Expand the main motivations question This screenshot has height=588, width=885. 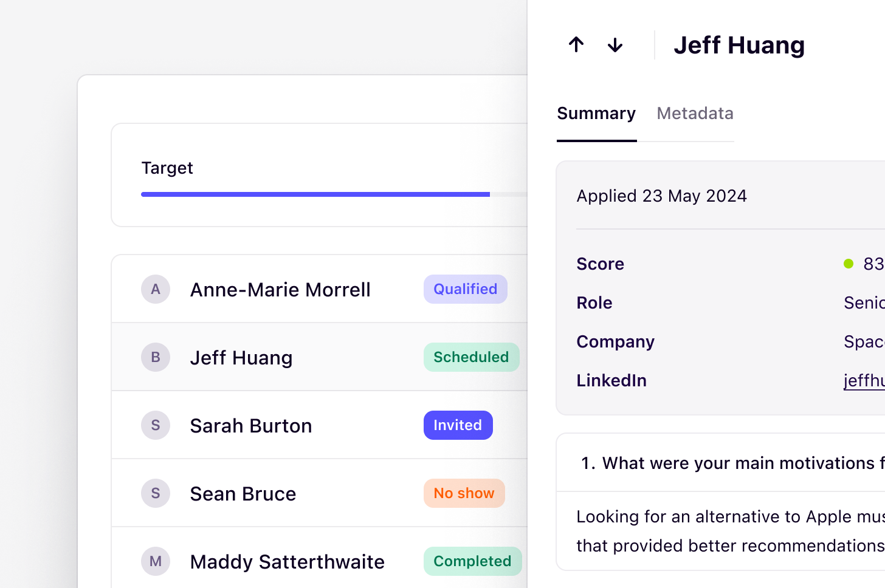pyautogui.click(x=729, y=463)
